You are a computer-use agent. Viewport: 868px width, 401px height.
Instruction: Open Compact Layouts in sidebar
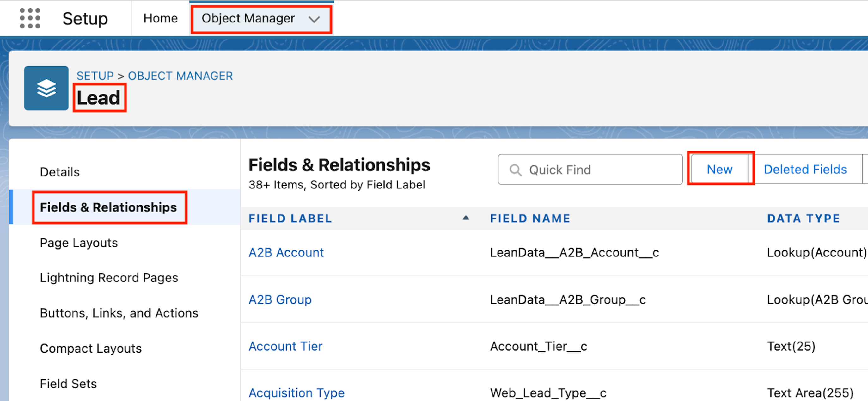(x=91, y=348)
